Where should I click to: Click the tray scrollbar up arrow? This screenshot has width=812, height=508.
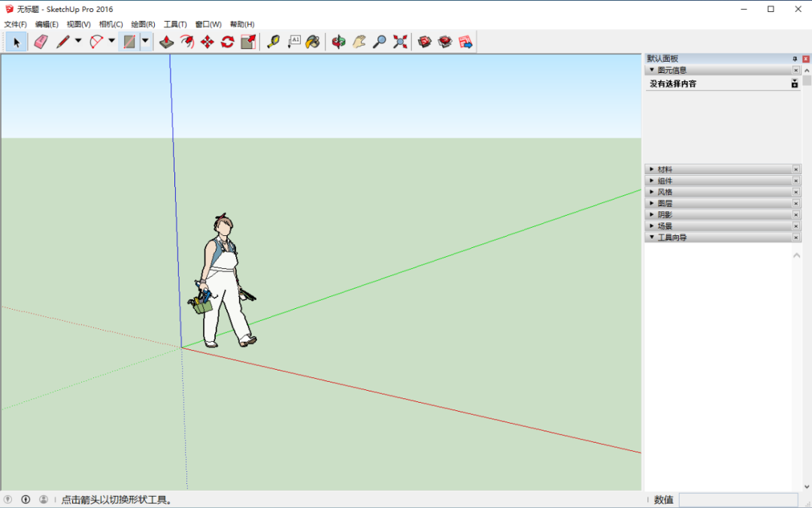[x=807, y=71]
